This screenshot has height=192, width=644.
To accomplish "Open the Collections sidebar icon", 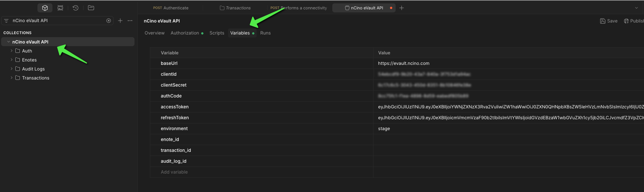I will (x=45, y=8).
